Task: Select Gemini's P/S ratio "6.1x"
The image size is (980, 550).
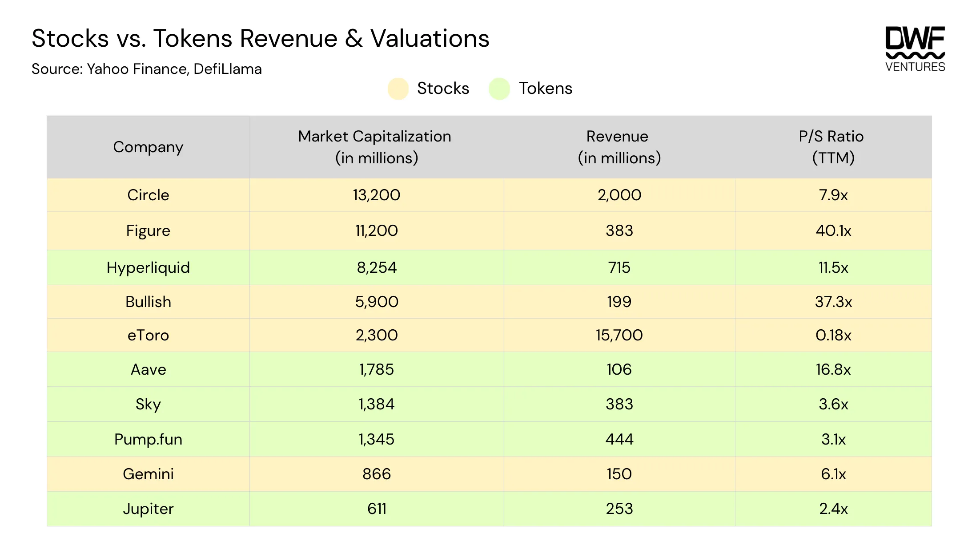Action: pos(833,474)
